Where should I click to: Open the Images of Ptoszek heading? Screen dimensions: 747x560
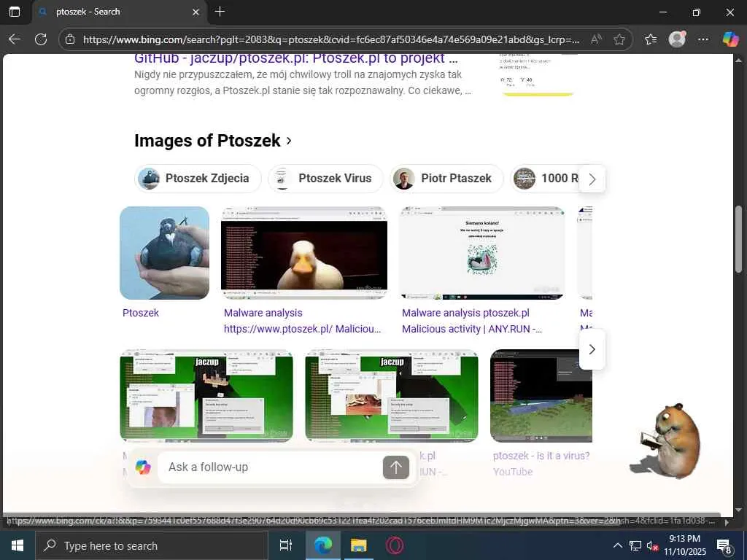click(x=213, y=141)
